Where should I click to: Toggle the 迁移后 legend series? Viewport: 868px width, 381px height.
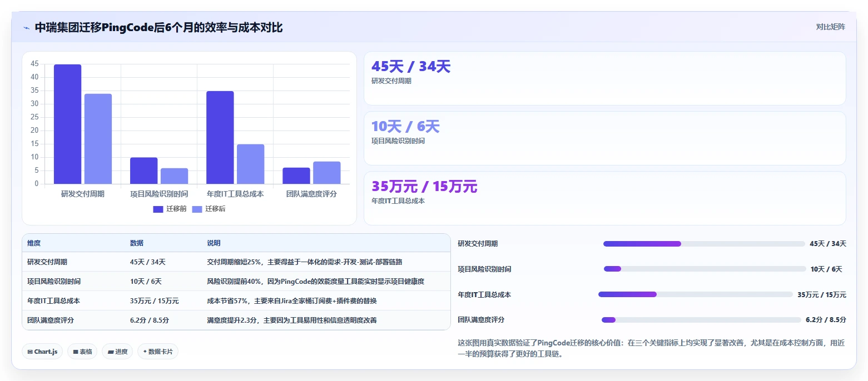[x=209, y=209]
